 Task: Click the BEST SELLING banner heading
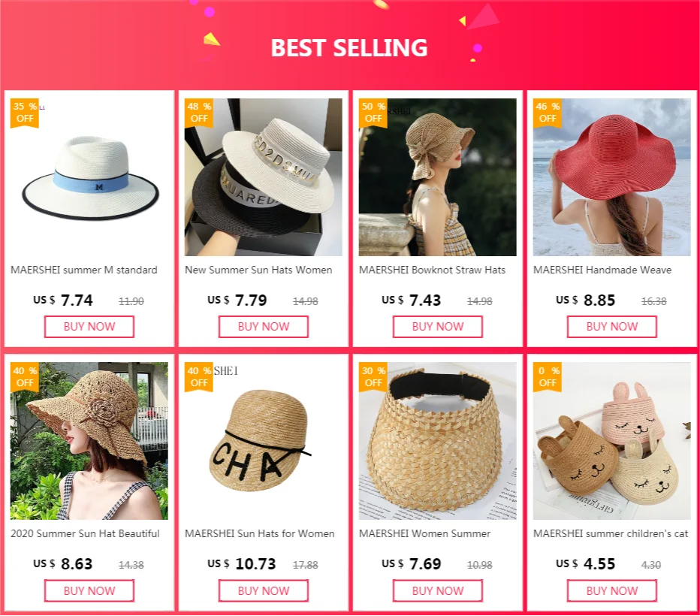(349, 48)
